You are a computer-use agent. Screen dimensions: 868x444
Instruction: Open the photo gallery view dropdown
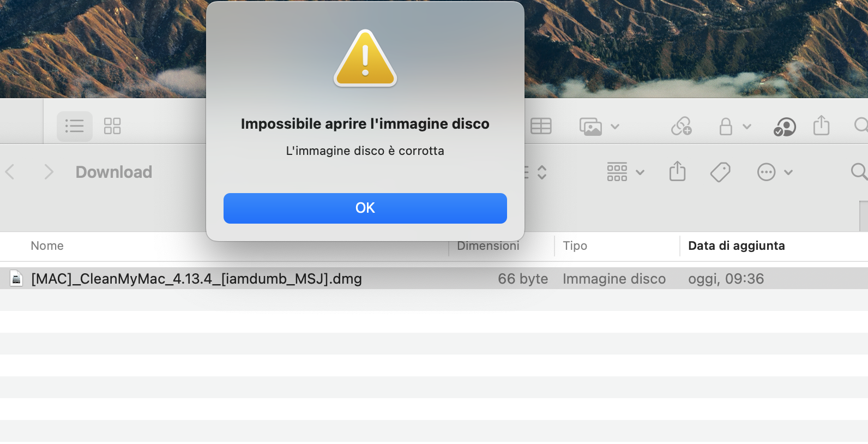click(599, 127)
